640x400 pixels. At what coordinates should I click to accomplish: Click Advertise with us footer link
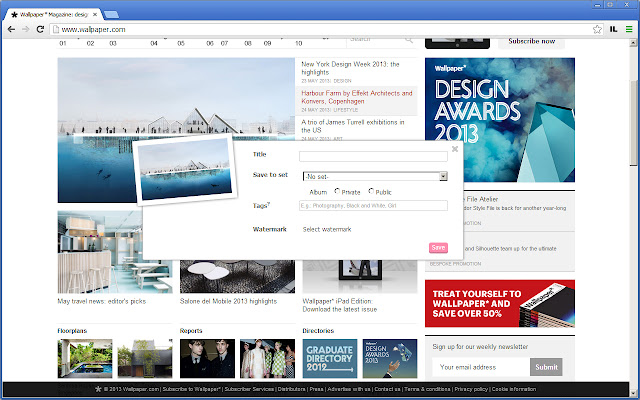[349, 389]
